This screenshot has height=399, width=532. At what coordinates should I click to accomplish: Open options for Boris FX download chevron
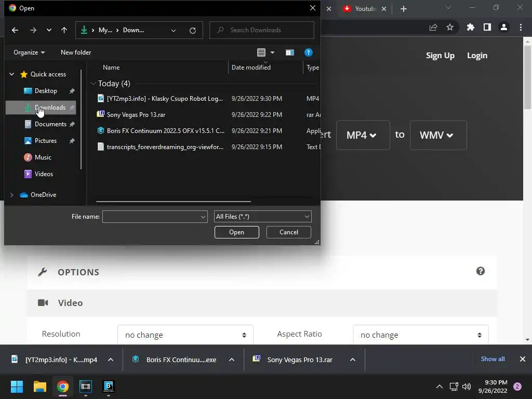point(232,360)
